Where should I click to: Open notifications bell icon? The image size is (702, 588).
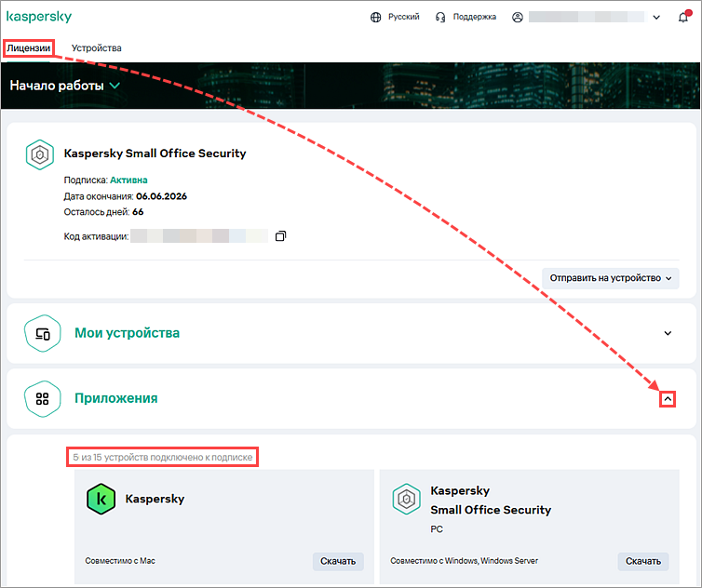[683, 17]
